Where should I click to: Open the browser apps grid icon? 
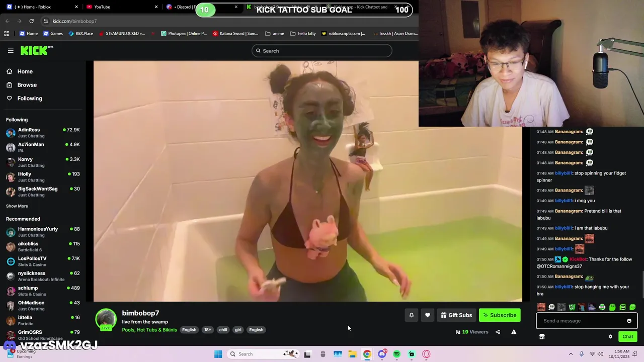click(7, 34)
